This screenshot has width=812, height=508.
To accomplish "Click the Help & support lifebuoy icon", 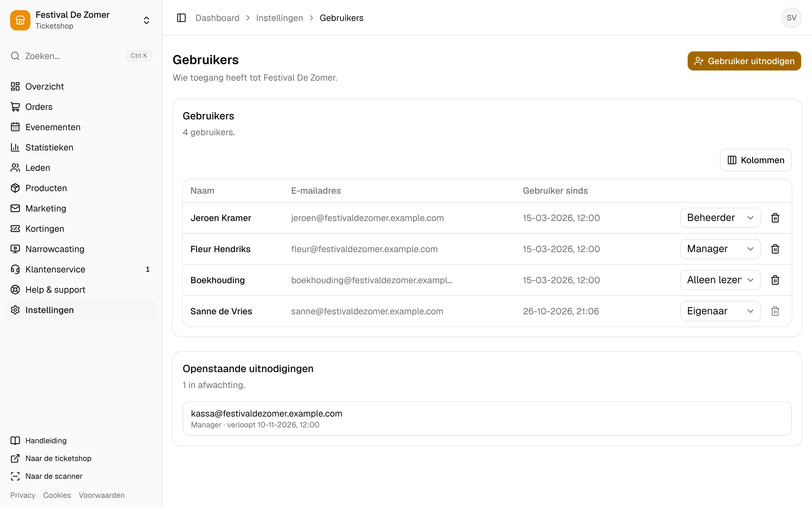I will point(15,290).
